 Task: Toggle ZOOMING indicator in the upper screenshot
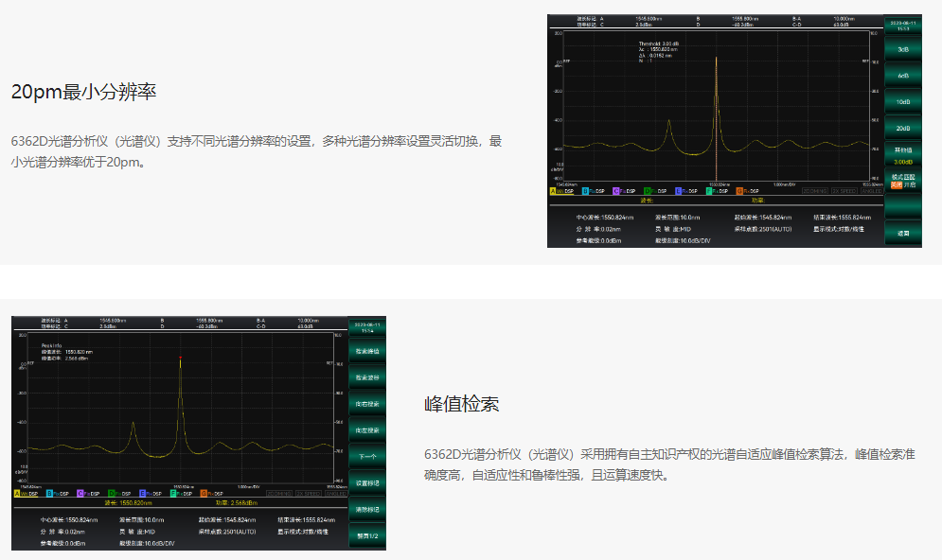pyautogui.click(x=815, y=191)
